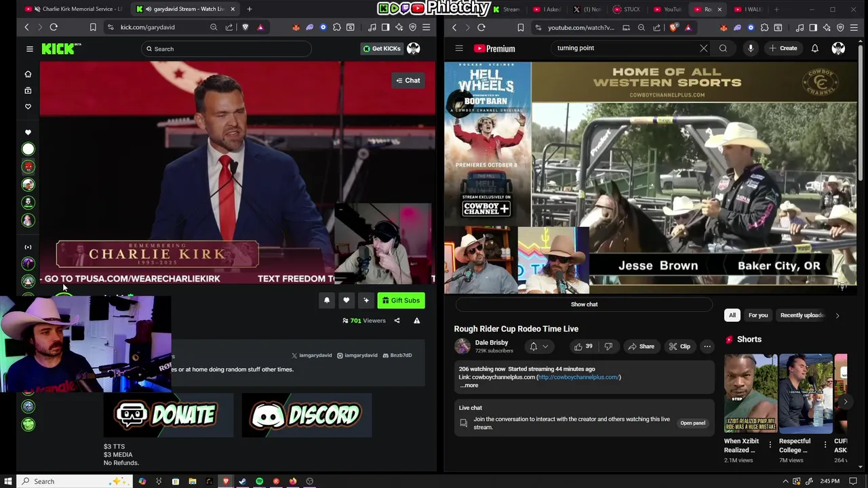Open options for When Xzibit Realized short
This screenshot has width=868, height=488.
[x=770, y=445]
